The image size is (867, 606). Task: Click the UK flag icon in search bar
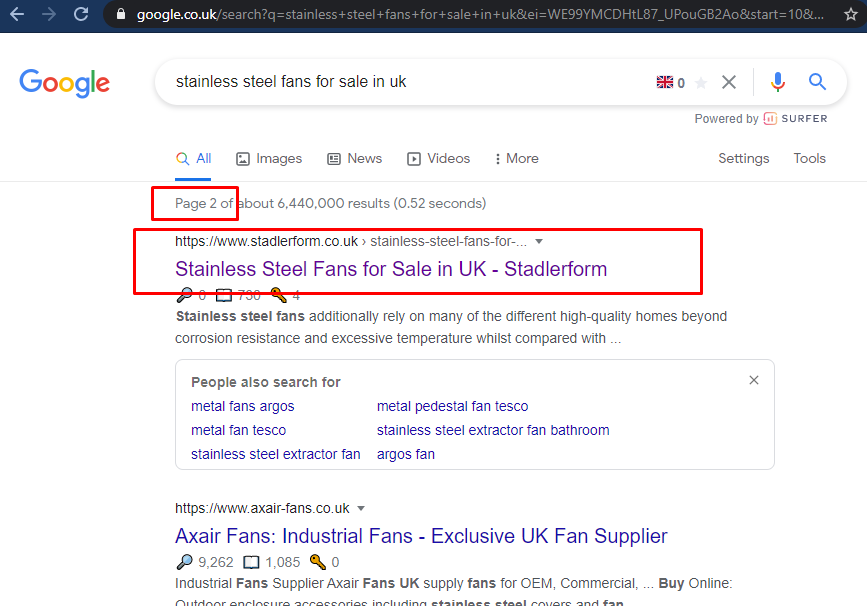pos(665,82)
